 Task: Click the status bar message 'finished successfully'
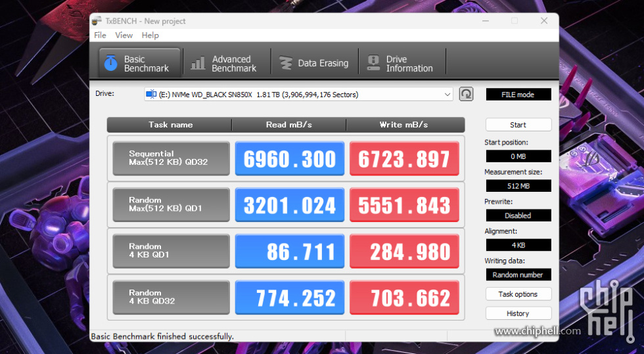(162, 336)
